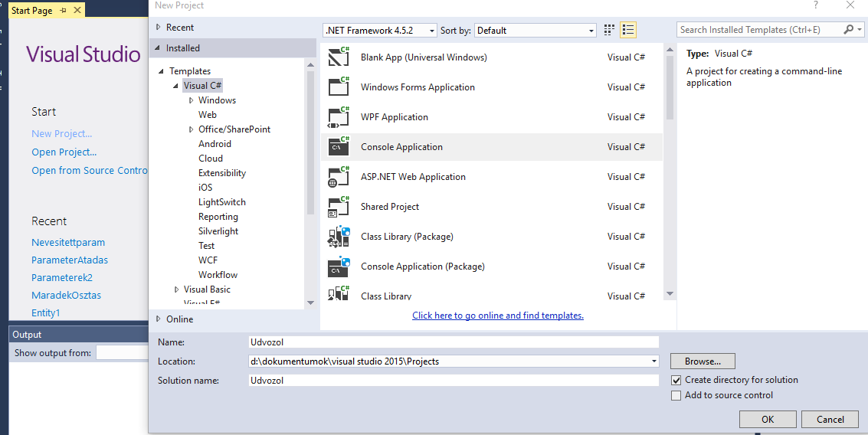Screen dimensions: 868x435
Task: Click Open from Source Control link
Action: pos(89,171)
